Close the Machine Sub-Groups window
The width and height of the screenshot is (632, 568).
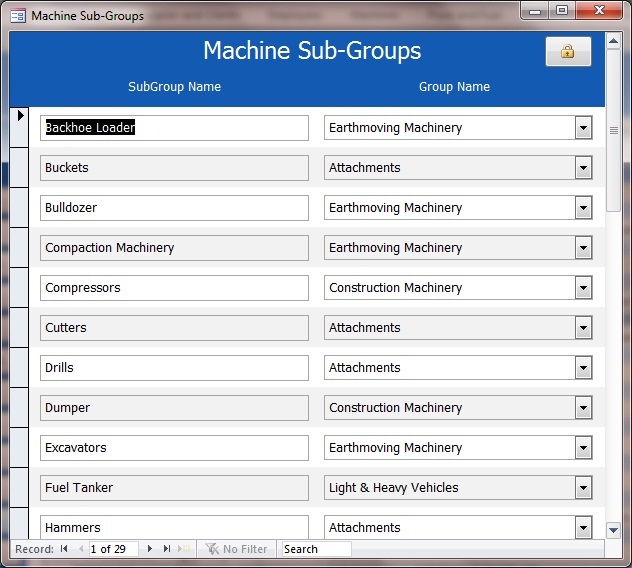point(599,10)
